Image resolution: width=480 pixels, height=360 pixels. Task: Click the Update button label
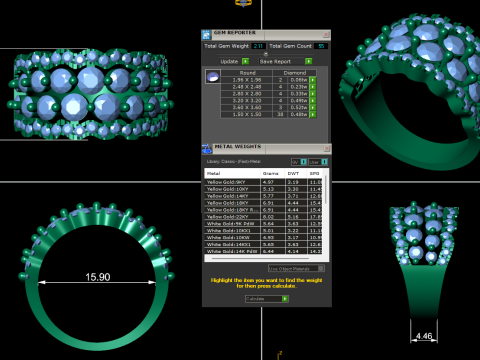(x=229, y=61)
